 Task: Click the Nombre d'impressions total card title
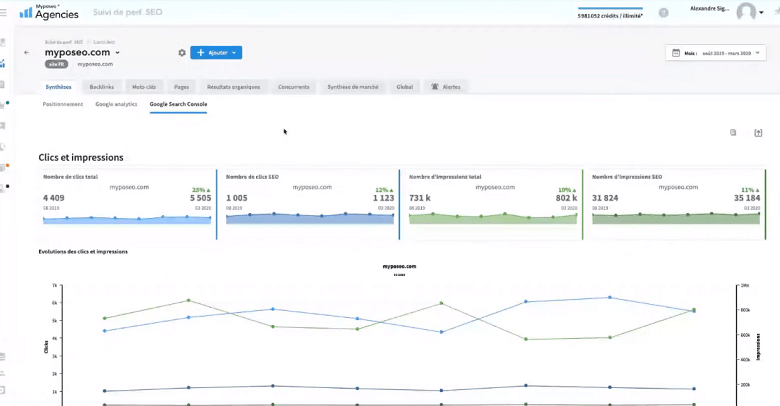(445, 177)
